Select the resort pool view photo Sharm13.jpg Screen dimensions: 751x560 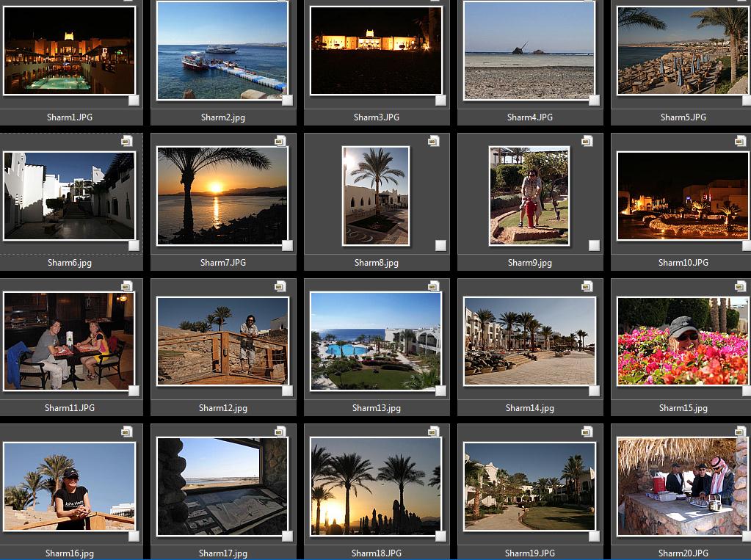point(376,341)
